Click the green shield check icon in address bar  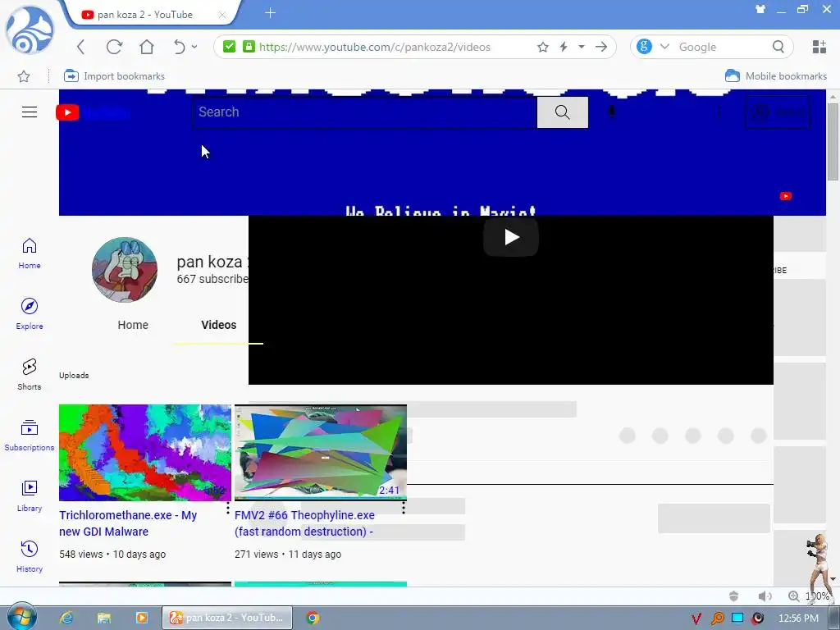[x=230, y=47]
